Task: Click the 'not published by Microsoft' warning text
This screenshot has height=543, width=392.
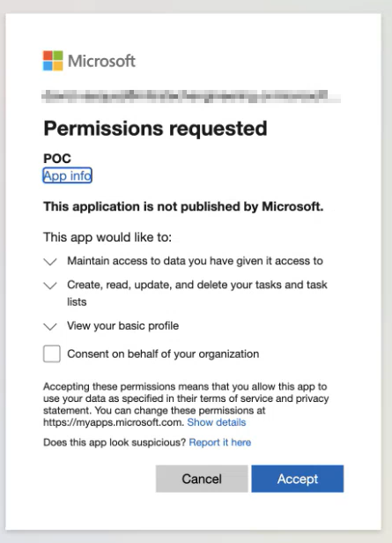Action: [183, 206]
